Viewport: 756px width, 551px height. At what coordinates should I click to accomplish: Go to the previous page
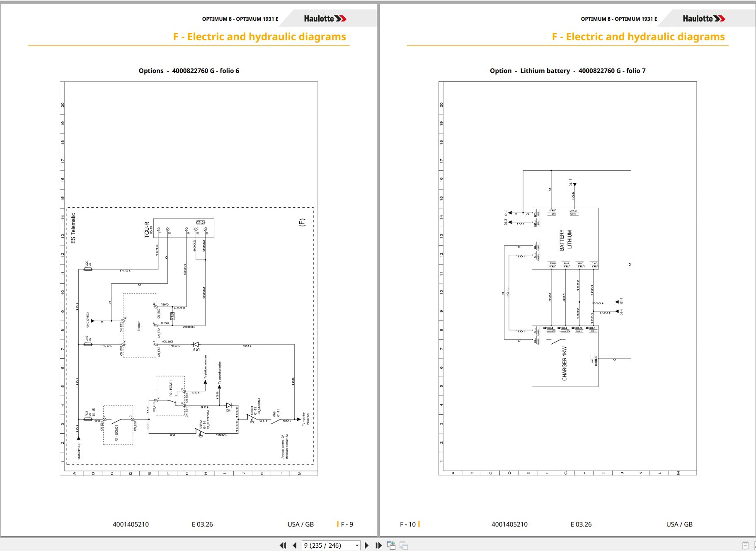coord(295,546)
